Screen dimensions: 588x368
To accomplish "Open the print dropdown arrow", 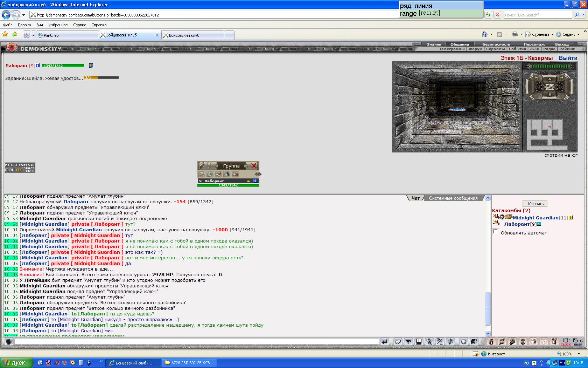I will pos(521,34).
